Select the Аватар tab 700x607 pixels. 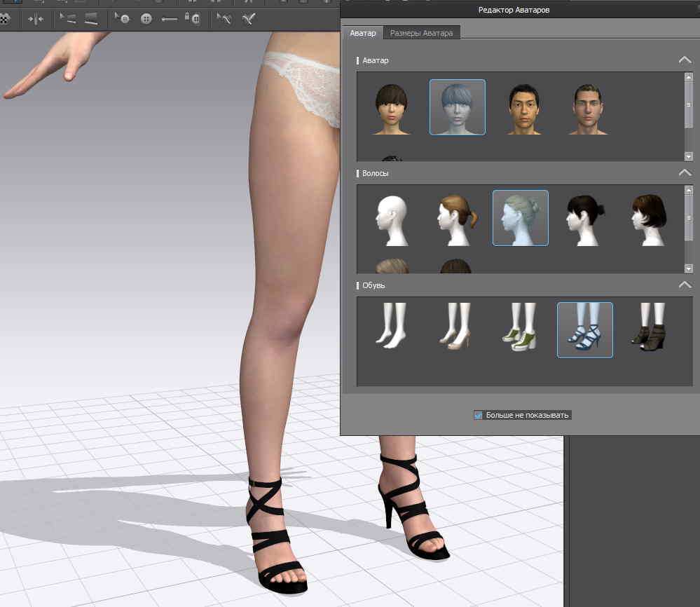click(363, 33)
